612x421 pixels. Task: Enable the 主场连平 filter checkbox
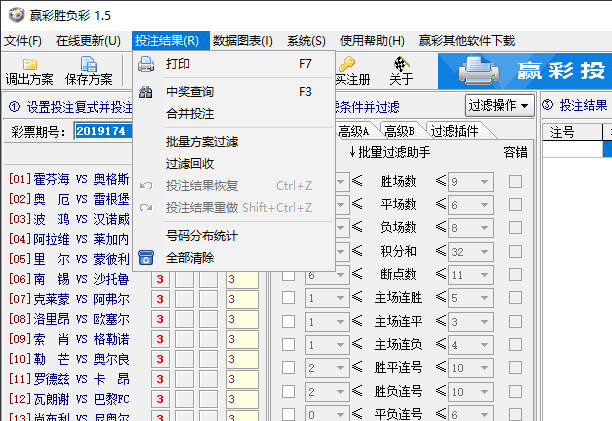click(x=288, y=322)
